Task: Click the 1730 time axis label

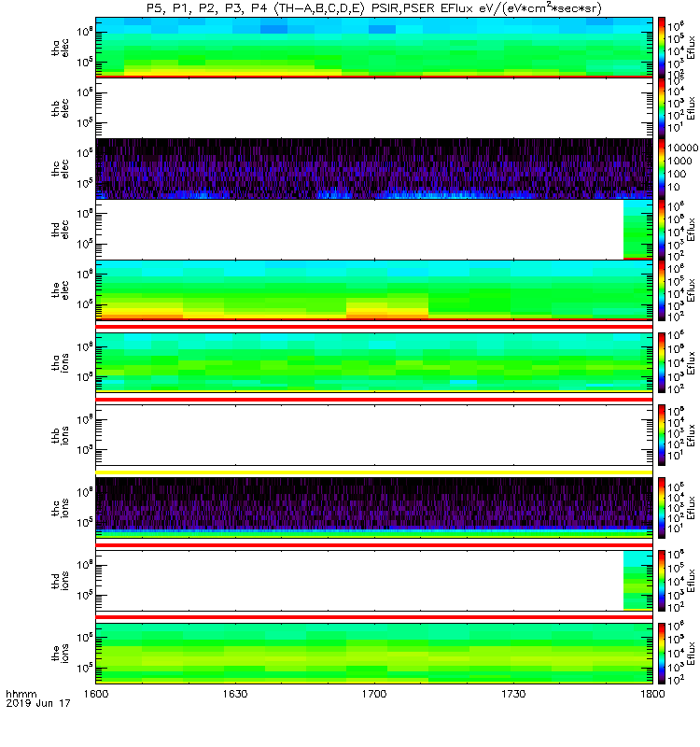Action: (x=513, y=694)
